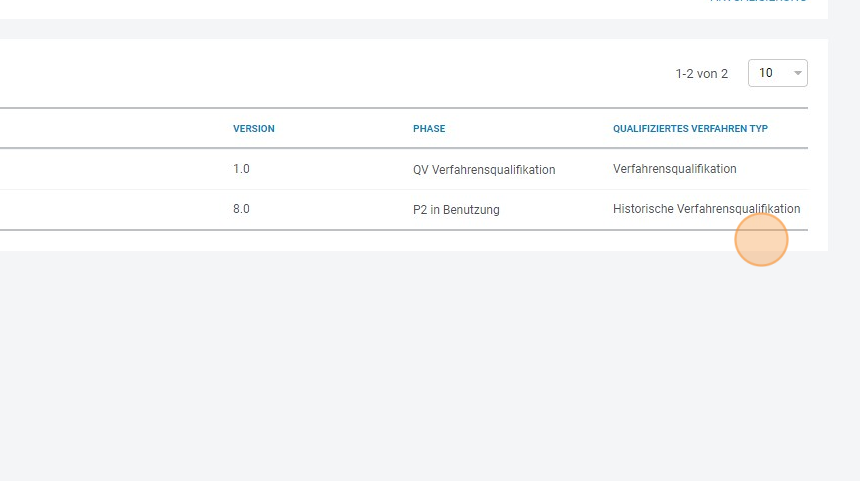The height and width of the screenshot is (481, 860).
Task: Click the QV Verfahrensqualifikation phase cell
Action: [484, 170]
